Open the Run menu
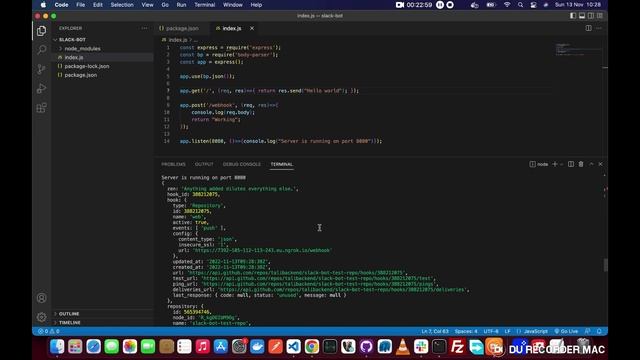The image size is (640, 360). point(181,5)
